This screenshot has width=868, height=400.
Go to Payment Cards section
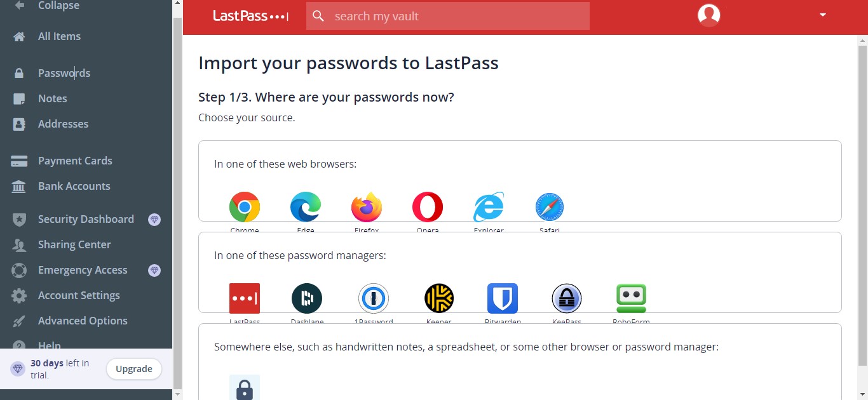click(75, 161)
